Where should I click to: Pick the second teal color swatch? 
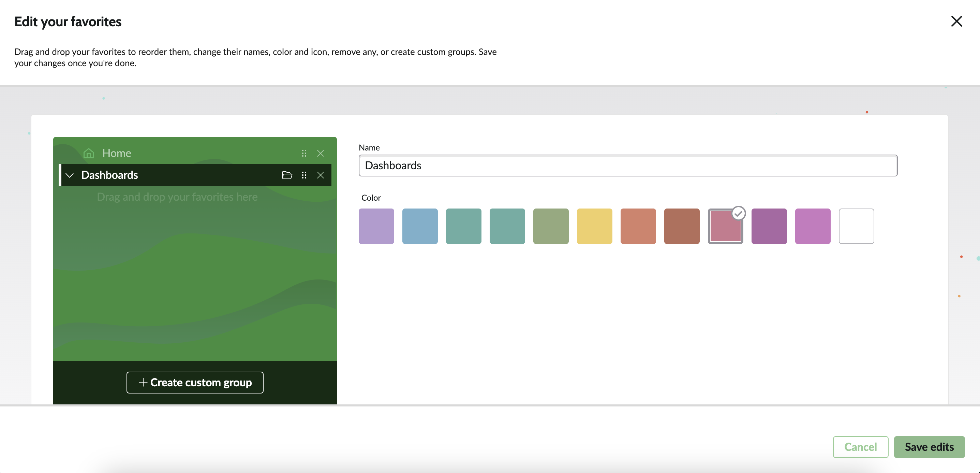tap(507, 226)
